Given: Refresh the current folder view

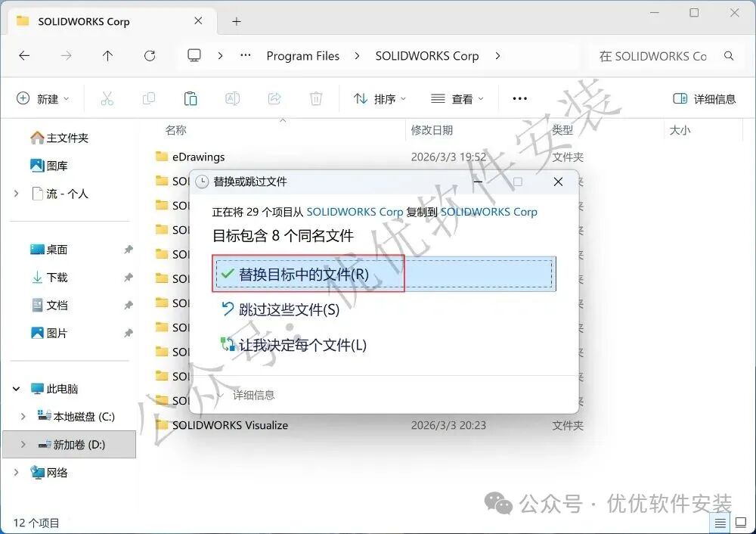Looking at the screenshot, I should tap(150, 56).
